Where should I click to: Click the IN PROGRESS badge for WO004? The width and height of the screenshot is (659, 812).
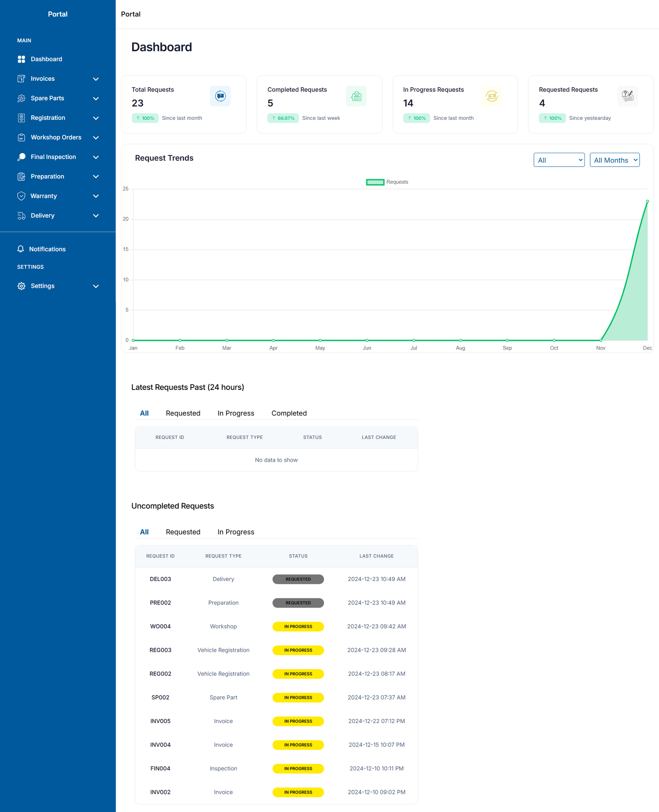click(298, 627)
